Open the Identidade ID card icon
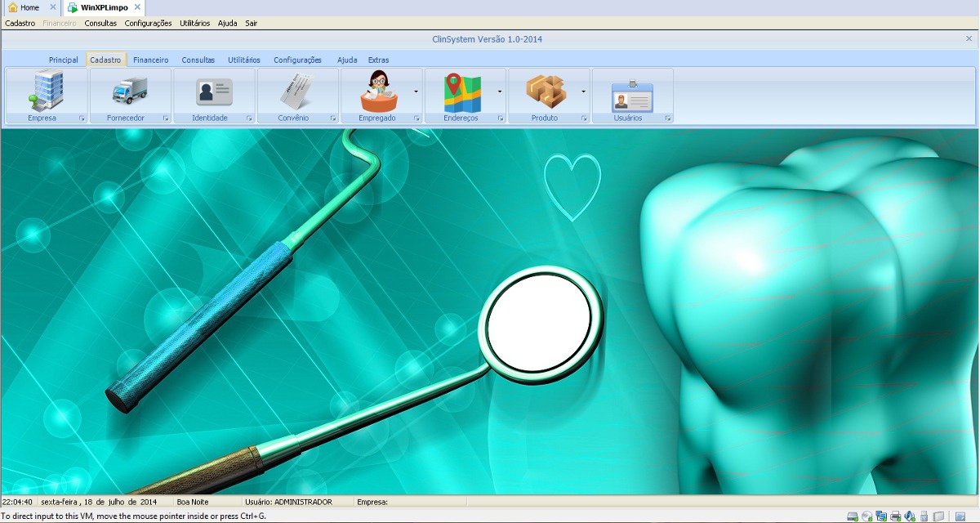980x523 pixels. (214, 91)
